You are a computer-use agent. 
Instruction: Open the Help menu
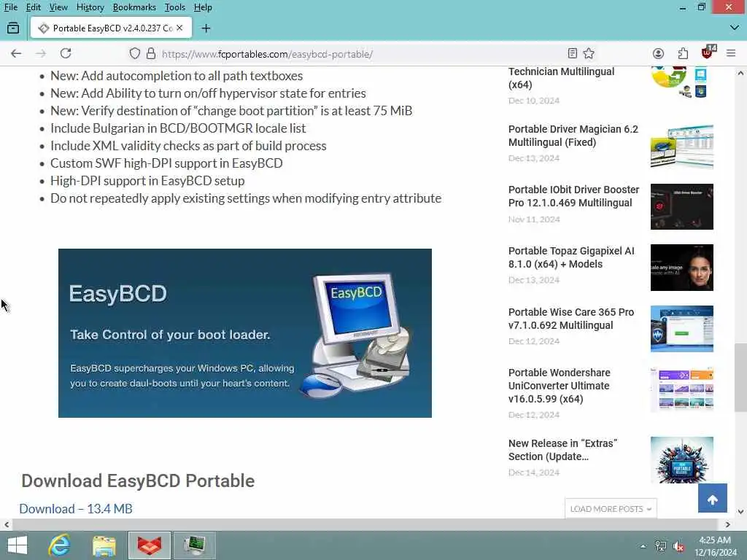point(203,7)
